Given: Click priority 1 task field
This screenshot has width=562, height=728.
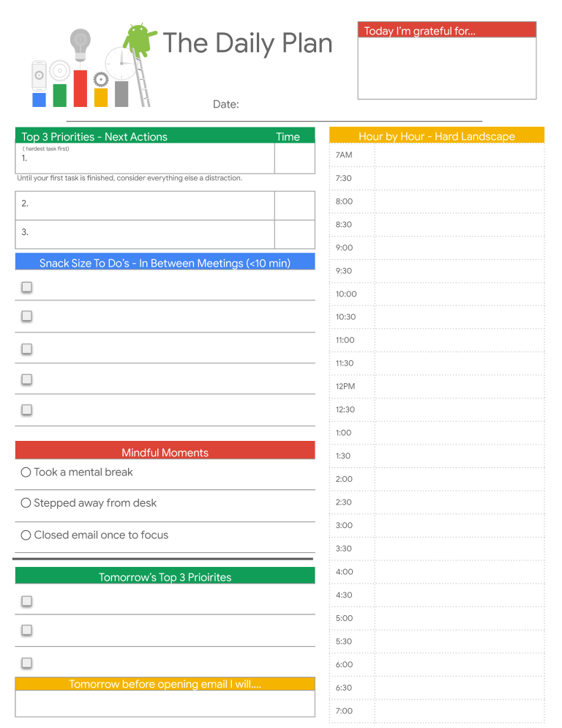Looking at the screenshot, I should (x=145, y=158).
